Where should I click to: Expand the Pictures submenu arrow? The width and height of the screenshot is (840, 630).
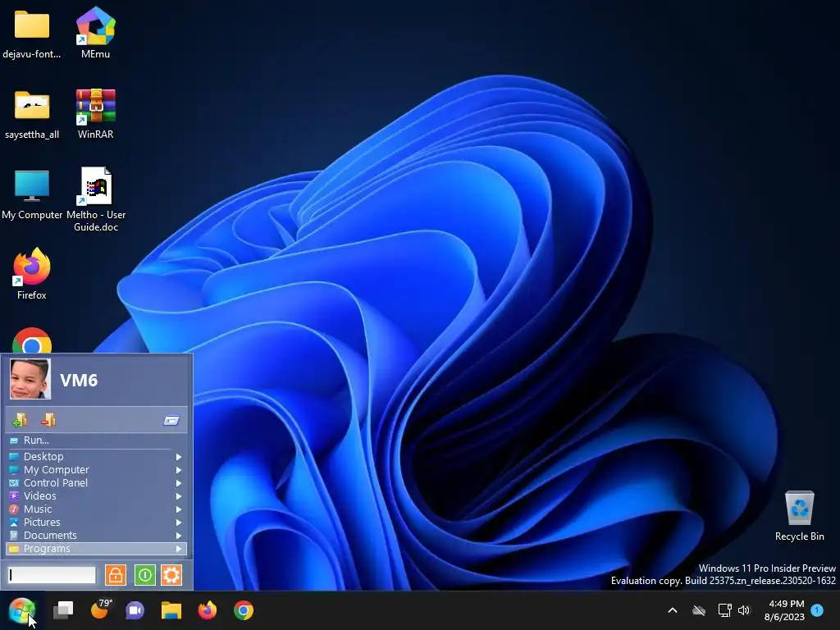[178, 523]
